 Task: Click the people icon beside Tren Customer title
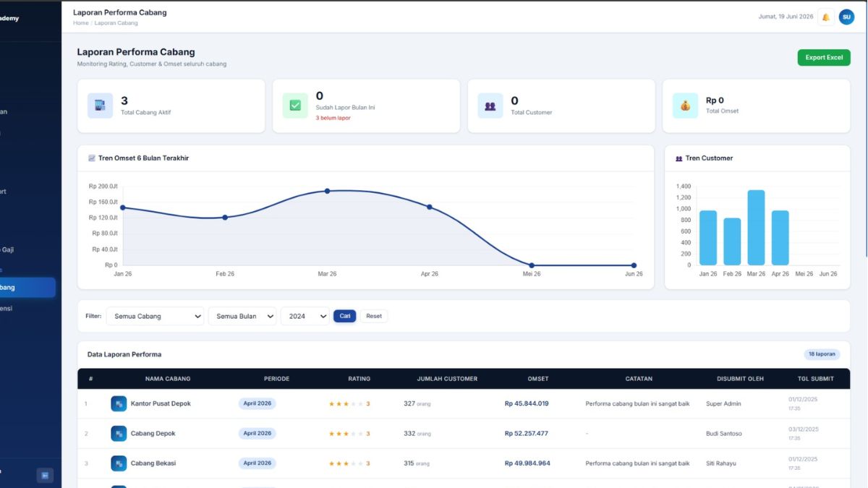678,158
